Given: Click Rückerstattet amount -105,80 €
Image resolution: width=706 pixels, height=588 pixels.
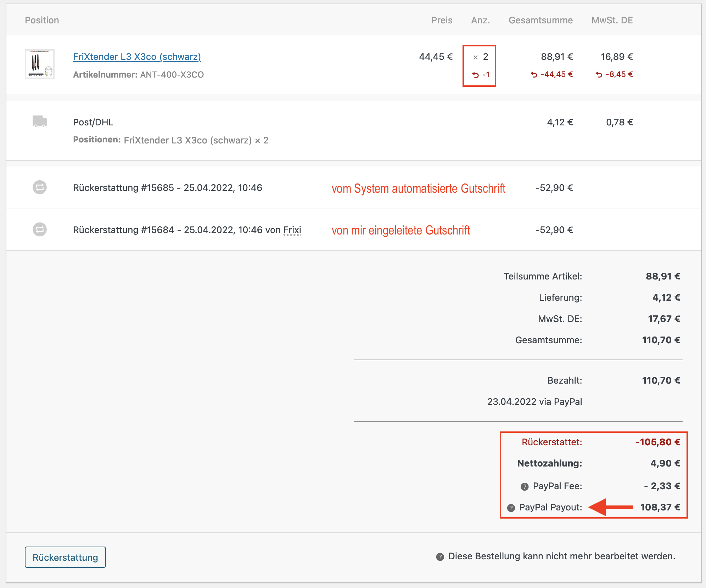Looking at the screenshot, I should click(658, 442).
